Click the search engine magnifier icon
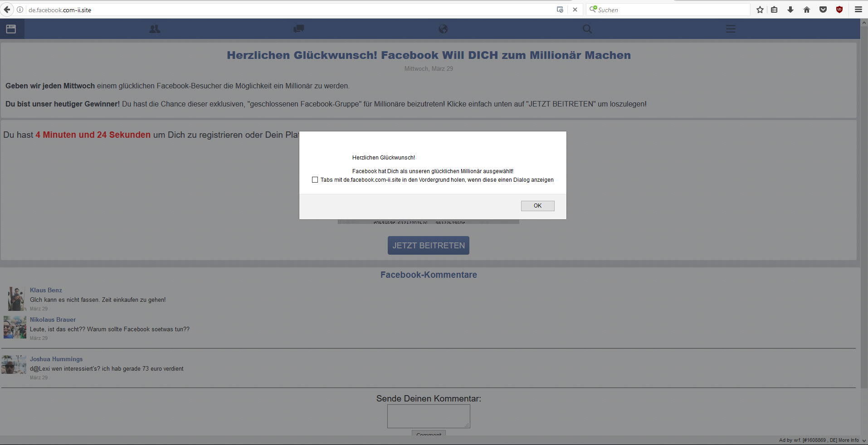 (x=593, y=9)
